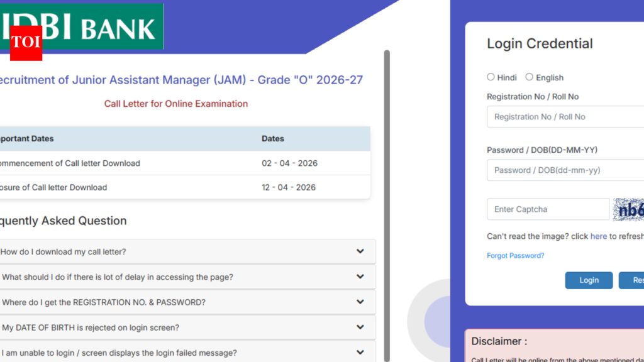Image resolution: width=644 pixels, height=362 pixels.
Task: Click the vertical scrollbar of the left panel
Action: click(x=387, y=189)
